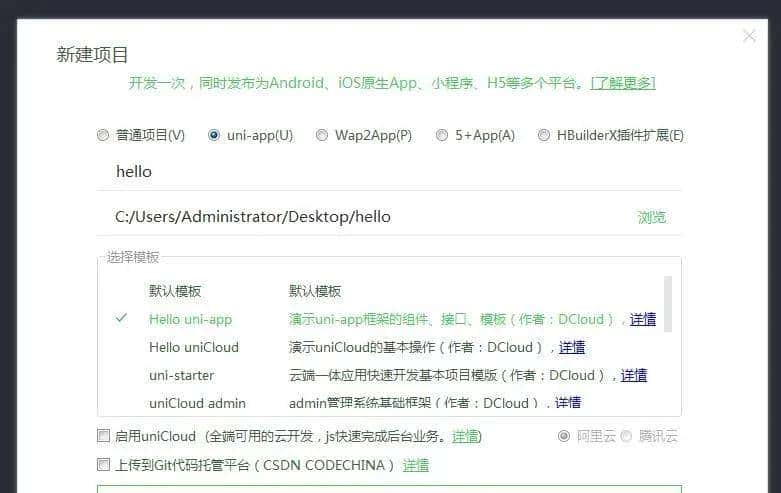The image size is (781, 493).
Task: Select the uni-app(U) project type
Action: point(214,135)
